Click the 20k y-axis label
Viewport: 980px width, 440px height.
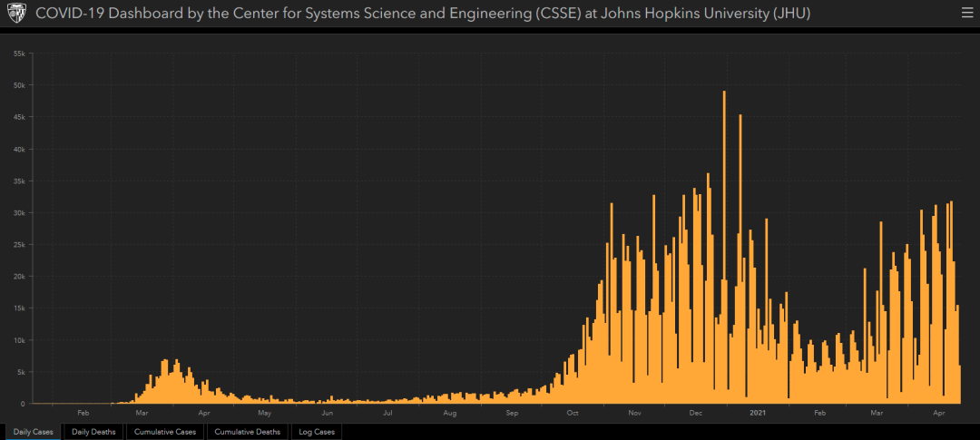click(19, 277)
